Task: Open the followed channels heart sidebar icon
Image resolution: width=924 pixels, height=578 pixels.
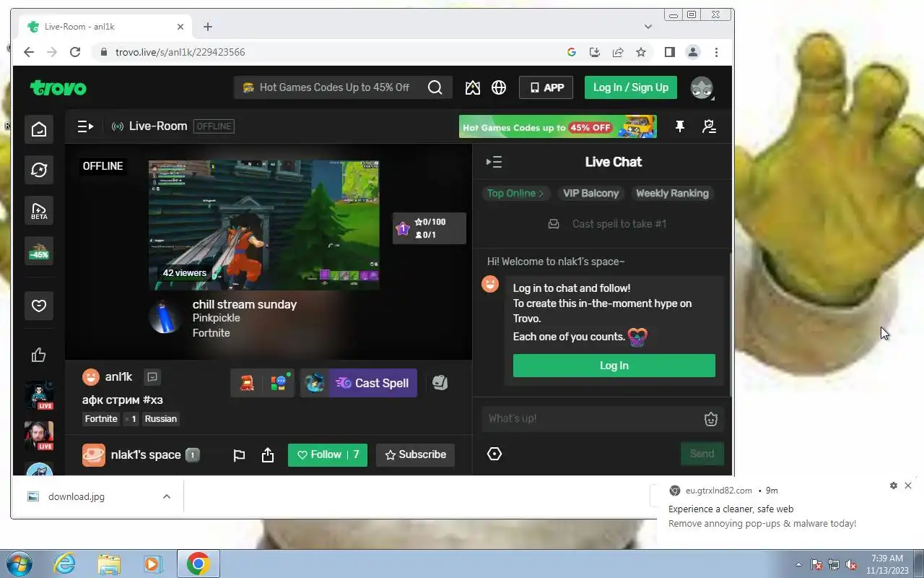Action: (x=39, y=306)
